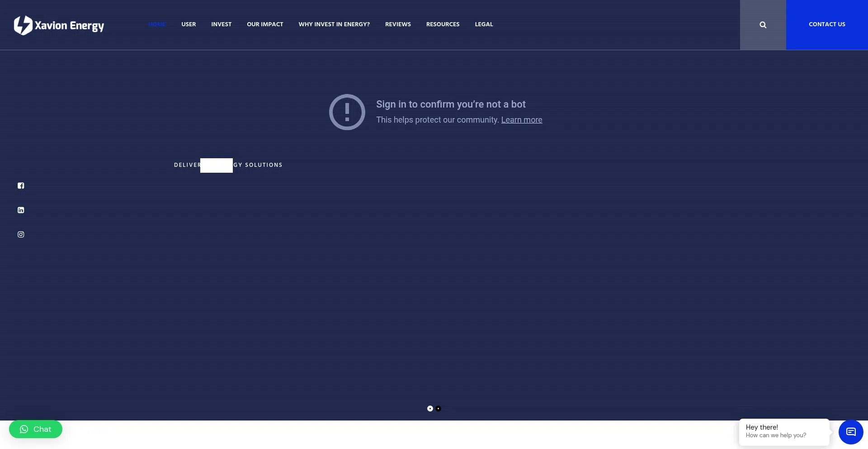Image resolution: width=868 pixels, height=449 pixels.
Task: Open the green WhatsApp Chat button
Action: click(36, 429)
